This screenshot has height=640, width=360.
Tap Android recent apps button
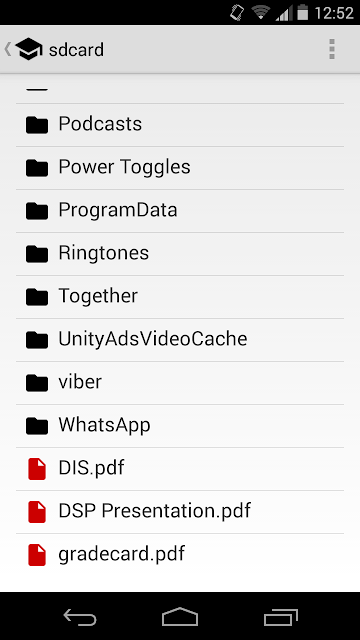coord(280,617)
